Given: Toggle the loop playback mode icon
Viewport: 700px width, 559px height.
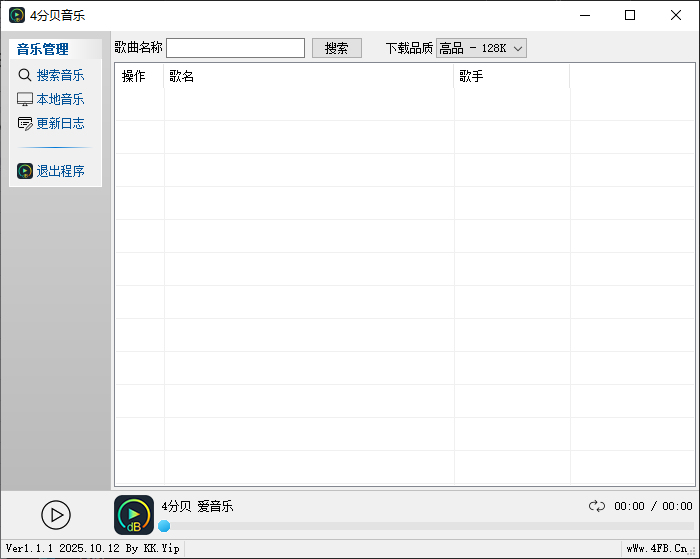Looking at the screenshot, I should pos(597,506).
